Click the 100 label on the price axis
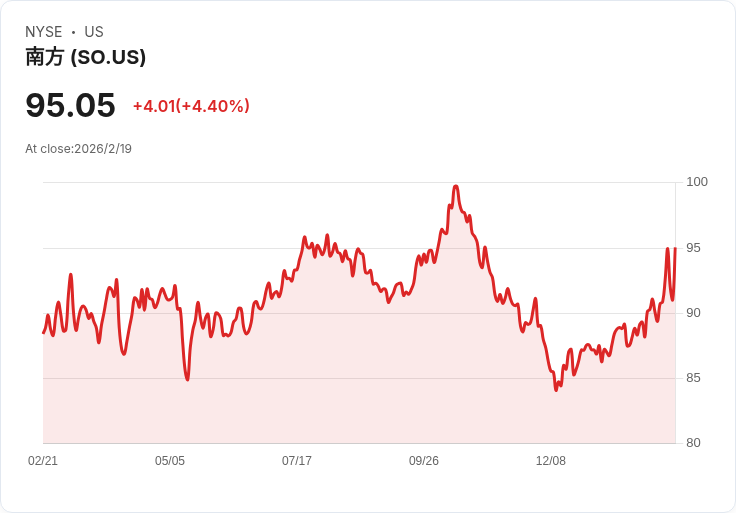 (697, 182)
